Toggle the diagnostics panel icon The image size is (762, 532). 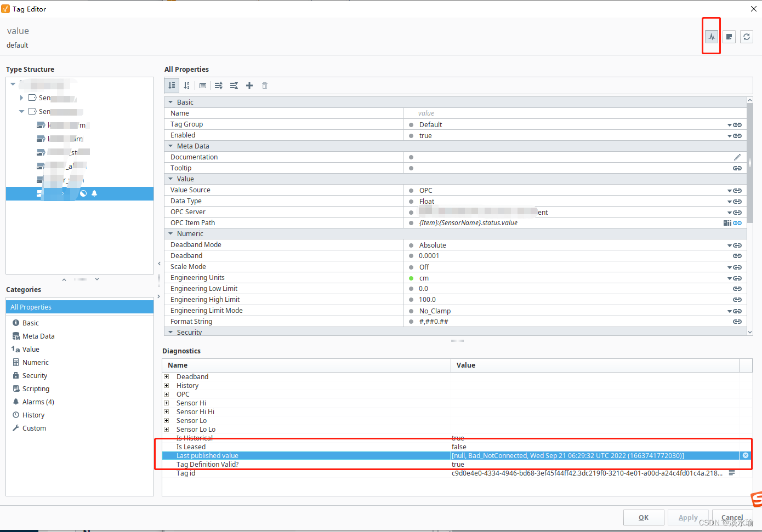tap(712, 37)
